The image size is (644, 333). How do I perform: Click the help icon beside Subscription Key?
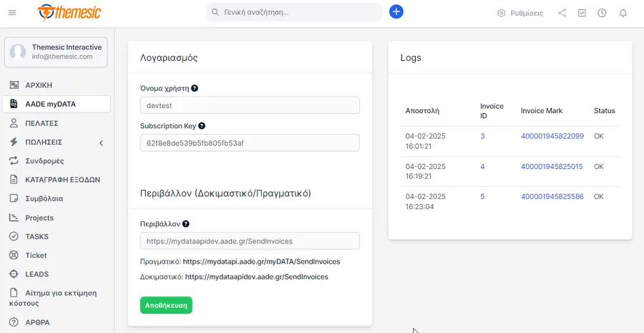[x=202, y=126]
